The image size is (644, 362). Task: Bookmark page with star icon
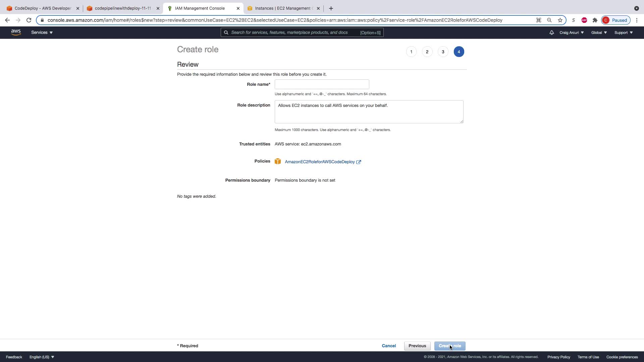[x=560, y=20]
